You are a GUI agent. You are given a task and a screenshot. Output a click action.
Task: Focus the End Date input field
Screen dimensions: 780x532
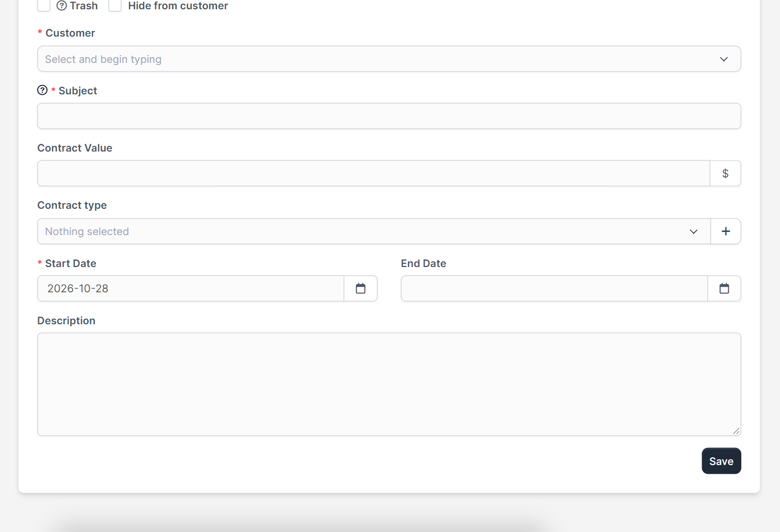pos(555,289)
